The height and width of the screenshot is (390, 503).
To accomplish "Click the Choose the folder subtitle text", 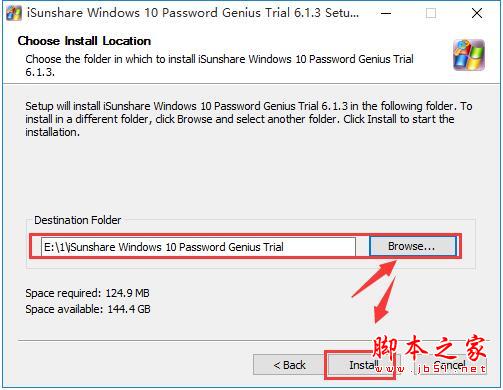I will [x=219, y=65].
